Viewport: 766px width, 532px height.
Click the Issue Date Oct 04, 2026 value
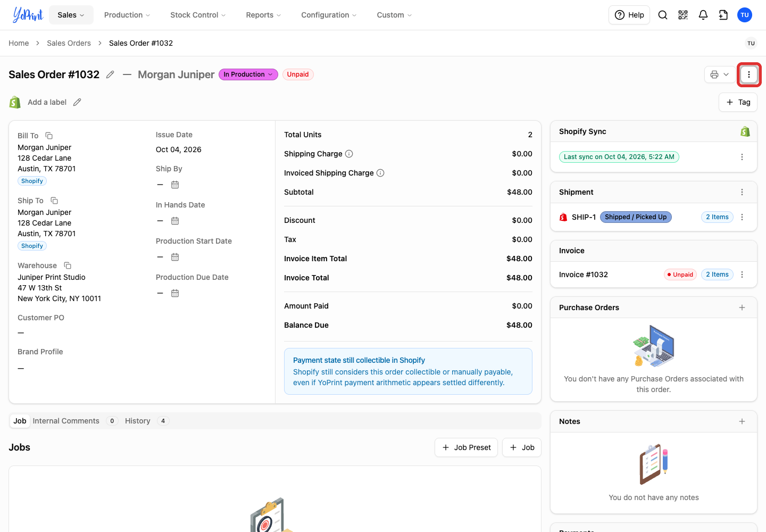click(x=179, y=149)
